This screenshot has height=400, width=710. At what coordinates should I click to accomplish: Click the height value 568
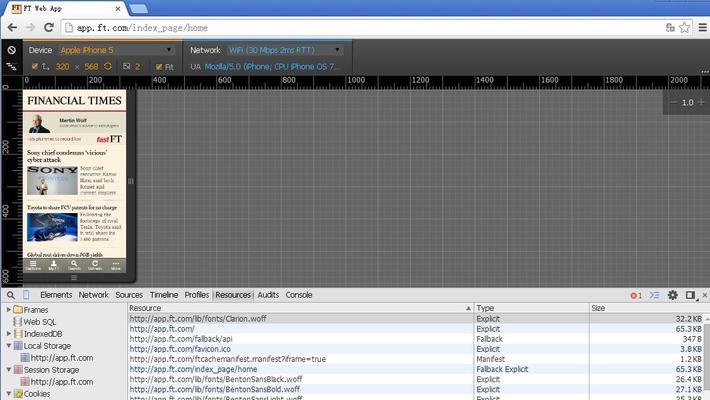(91, 67)
